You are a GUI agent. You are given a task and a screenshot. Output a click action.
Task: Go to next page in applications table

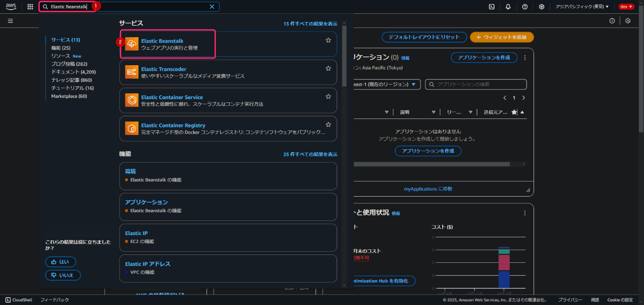click(x=523, y=98)
